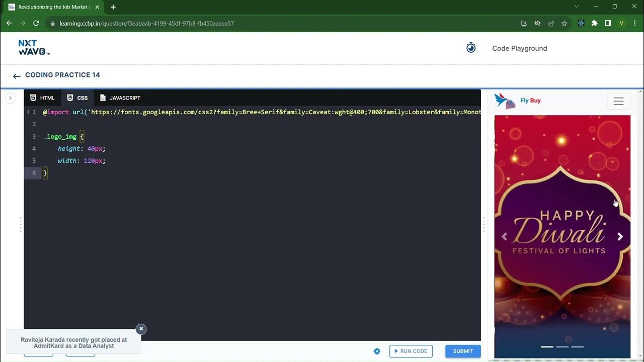Click the RUN CODE button
Screen dimensions: 644x362
point(411,351)
